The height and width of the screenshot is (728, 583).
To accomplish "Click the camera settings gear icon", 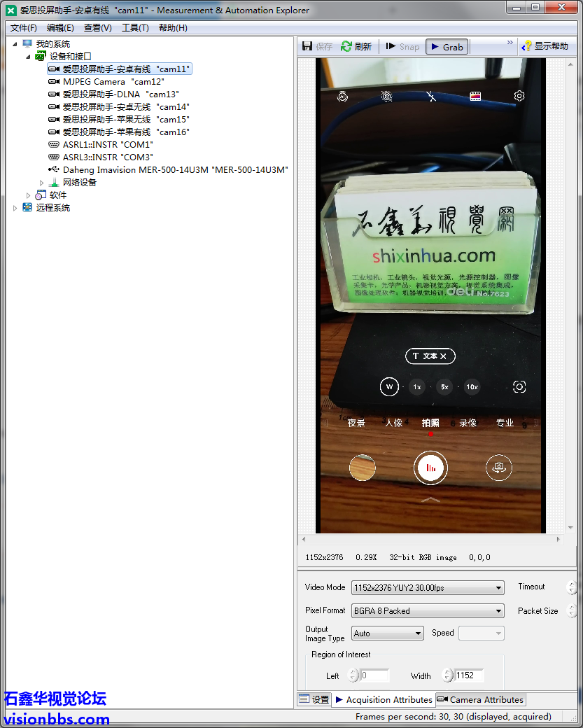I will point(519,97).
